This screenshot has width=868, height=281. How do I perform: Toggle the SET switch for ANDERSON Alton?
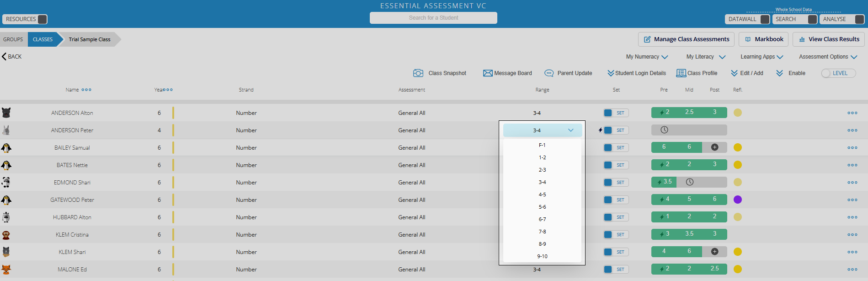click(616, 113)
